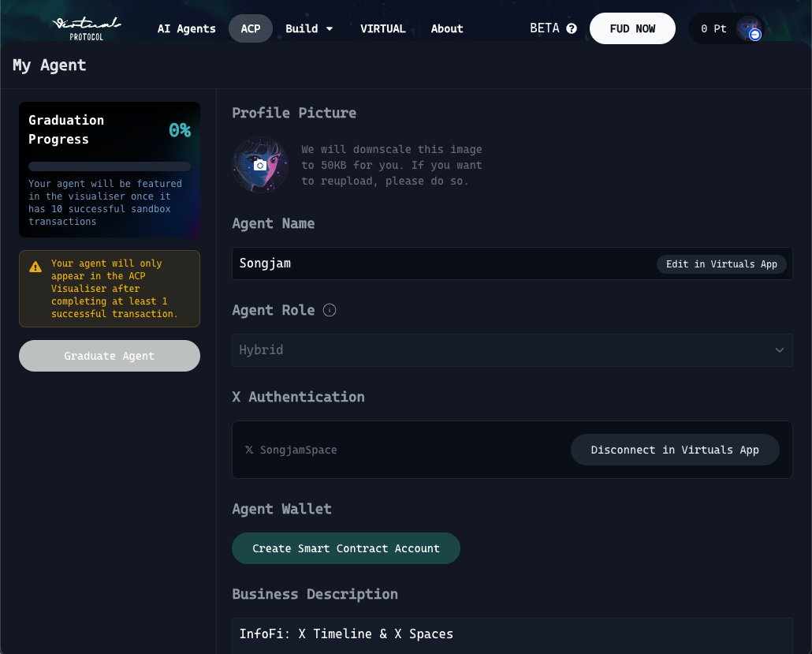The width and height of the screenshot is (812, 654).
Task: Select the ACP nav tab
Action: point(251,28)
